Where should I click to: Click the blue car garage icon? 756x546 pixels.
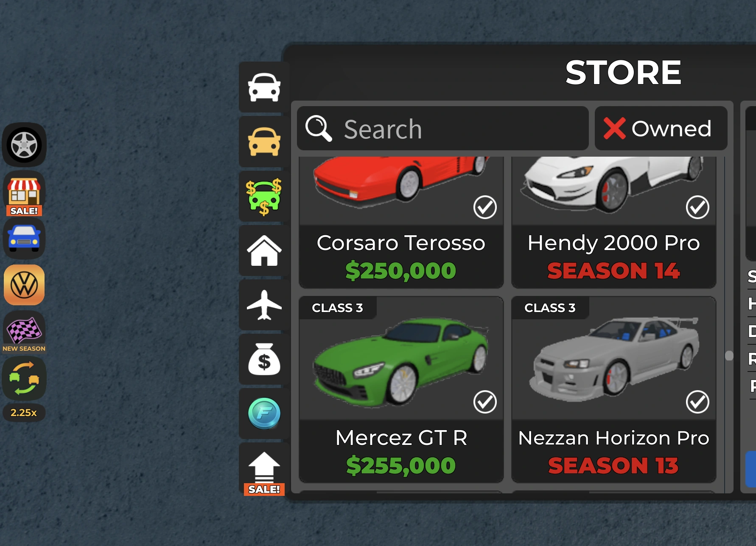pyautogui.click(x=24, y=239)
